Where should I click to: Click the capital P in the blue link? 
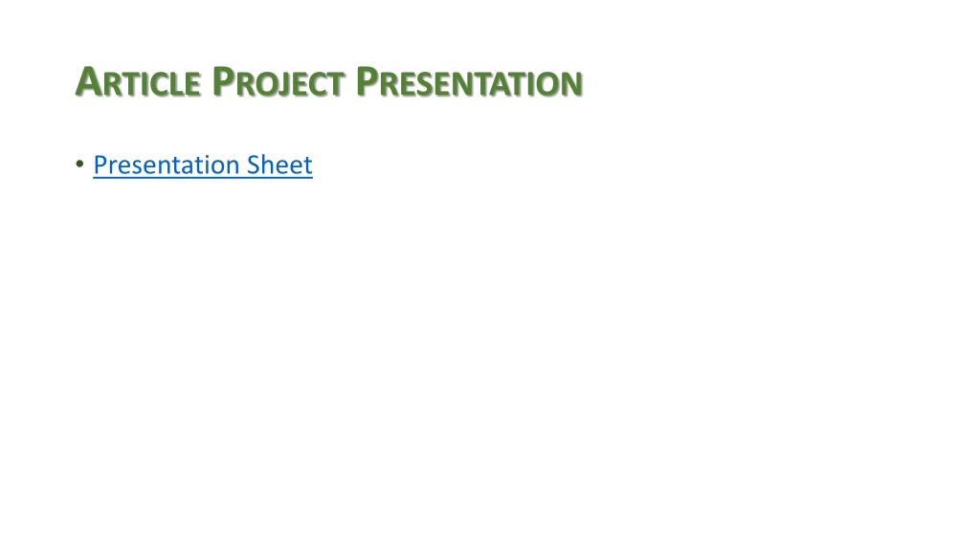click(x=100, y=165)
